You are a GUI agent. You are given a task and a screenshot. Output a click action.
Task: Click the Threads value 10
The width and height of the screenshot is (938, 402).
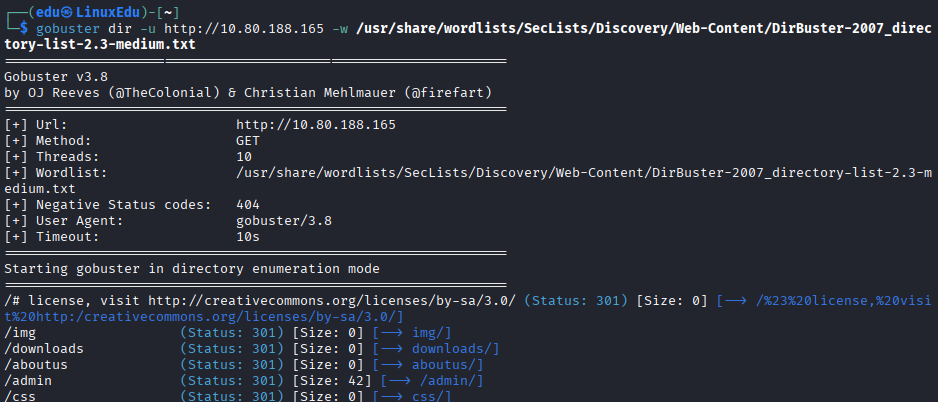tap(244, 157)
